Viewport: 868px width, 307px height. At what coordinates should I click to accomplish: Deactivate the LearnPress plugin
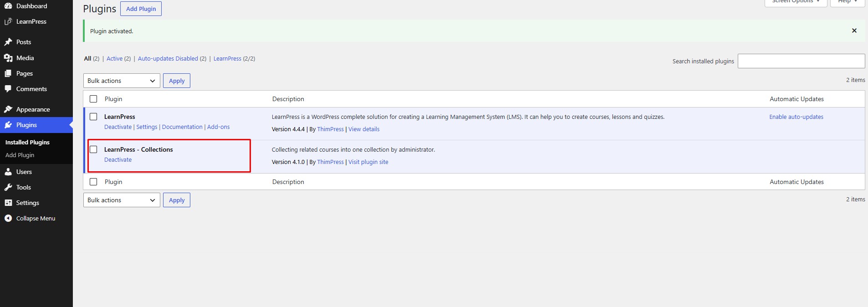[118, 127]
